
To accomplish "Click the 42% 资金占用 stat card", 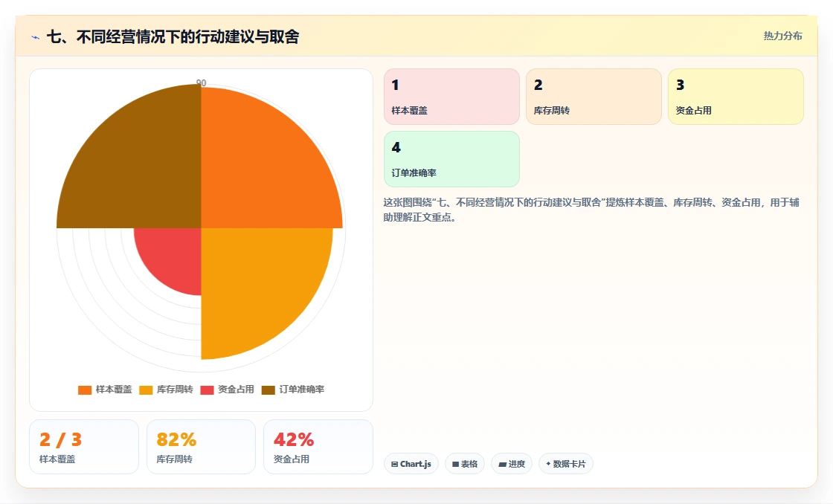I will 318,447.
